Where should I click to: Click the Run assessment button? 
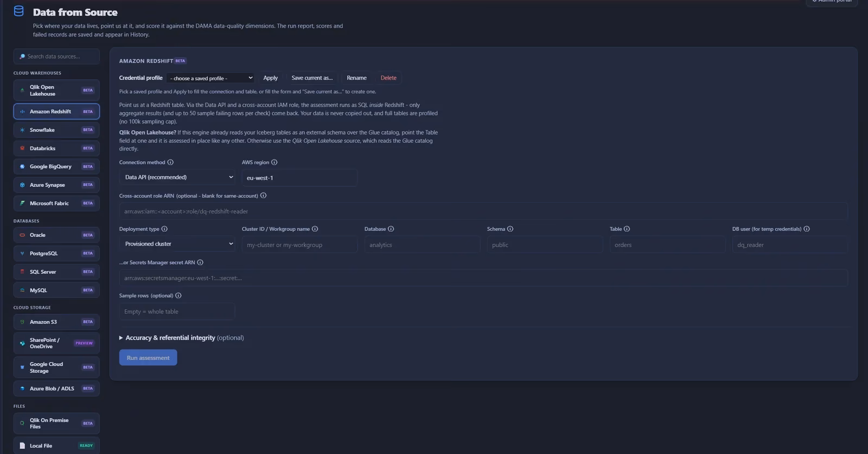point(148,357)
